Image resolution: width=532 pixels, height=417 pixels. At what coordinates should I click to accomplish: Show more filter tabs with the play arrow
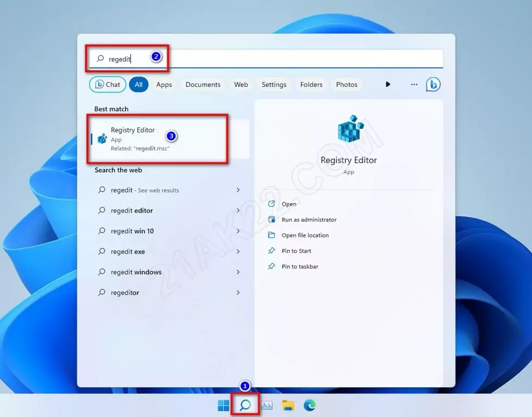[388, 84]
